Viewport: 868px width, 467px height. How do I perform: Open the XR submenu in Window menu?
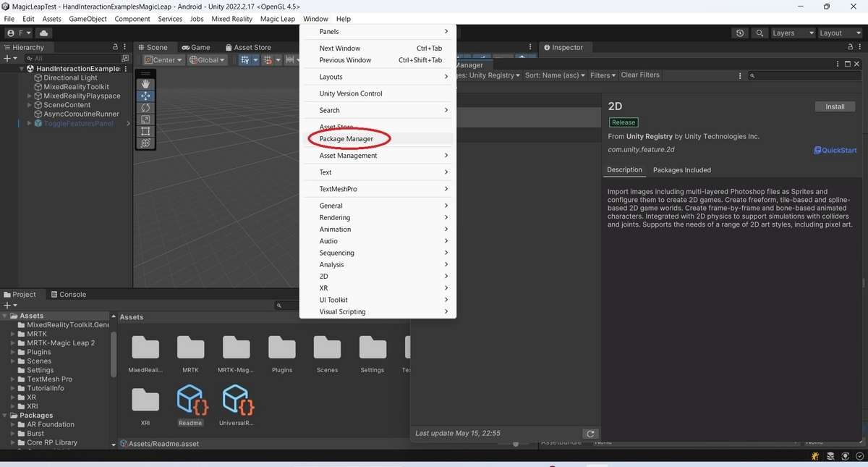click(x=378, y=288)
